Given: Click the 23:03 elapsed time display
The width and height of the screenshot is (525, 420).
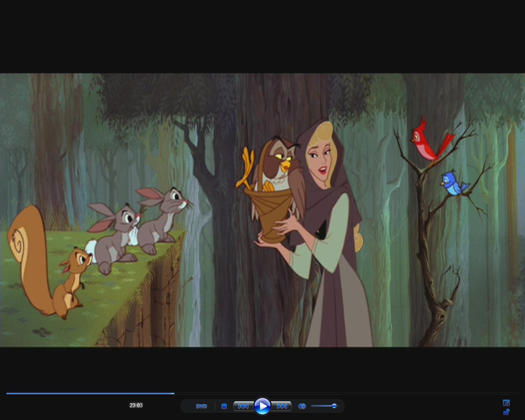Looking at the screenshot, I should [136, 405].
